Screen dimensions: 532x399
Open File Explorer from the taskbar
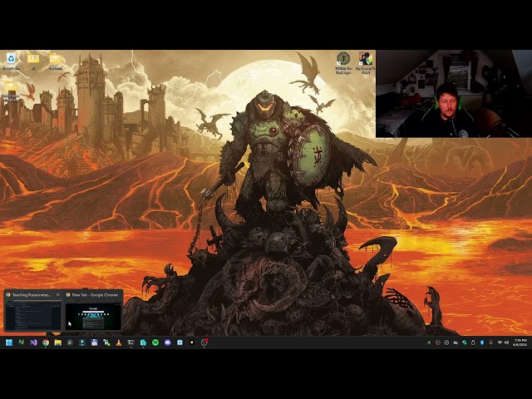pyautogui.click(x=57, y=342)
